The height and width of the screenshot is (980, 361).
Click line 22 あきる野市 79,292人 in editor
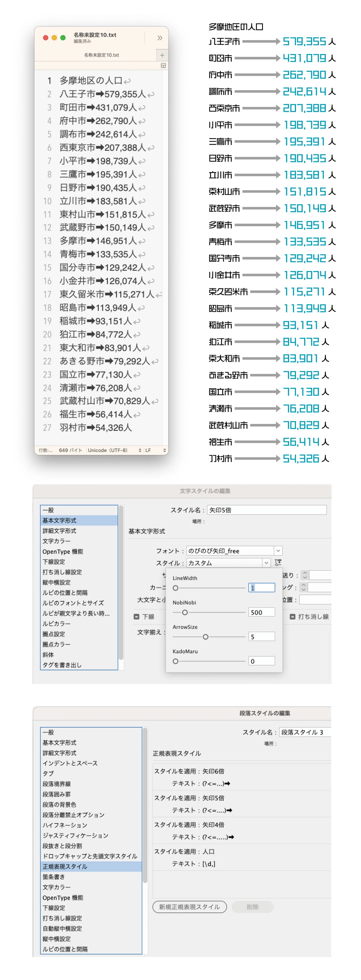point(104,361)
